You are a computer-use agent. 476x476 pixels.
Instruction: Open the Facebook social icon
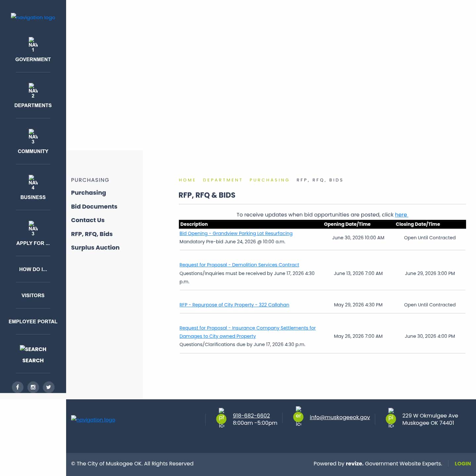pyautogui.click(x=18, y=387)
